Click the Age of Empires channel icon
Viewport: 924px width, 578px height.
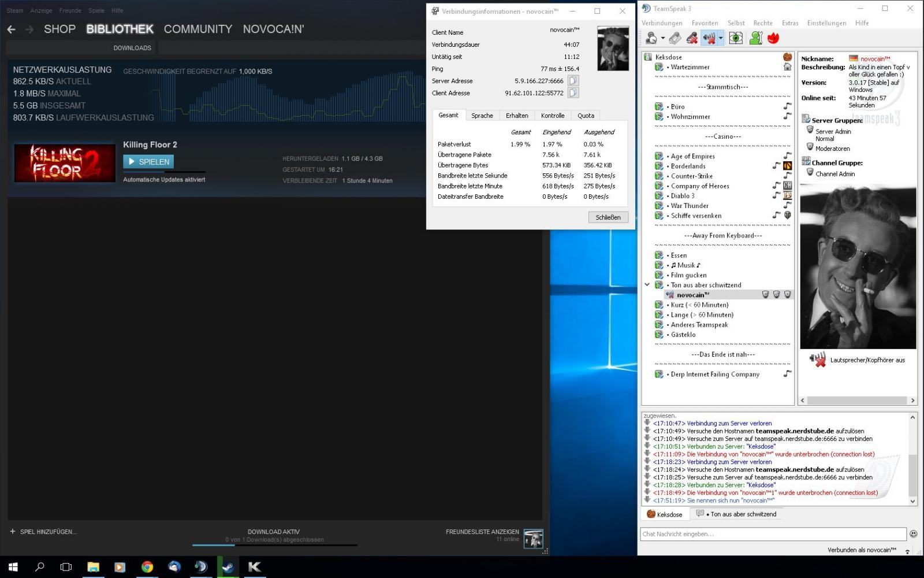659,156
